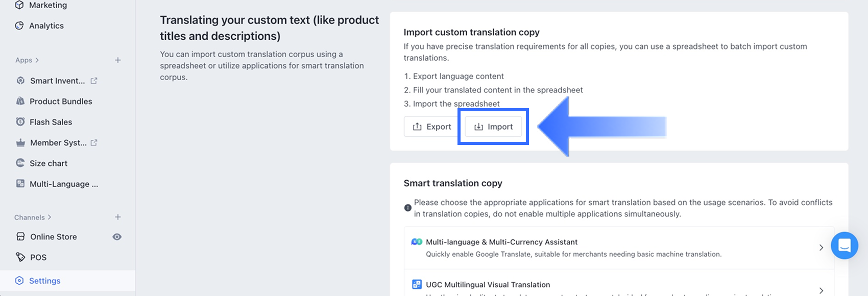Open the Product Bundles app
This screenshot has height=296, width=868.
click(60, 102)
